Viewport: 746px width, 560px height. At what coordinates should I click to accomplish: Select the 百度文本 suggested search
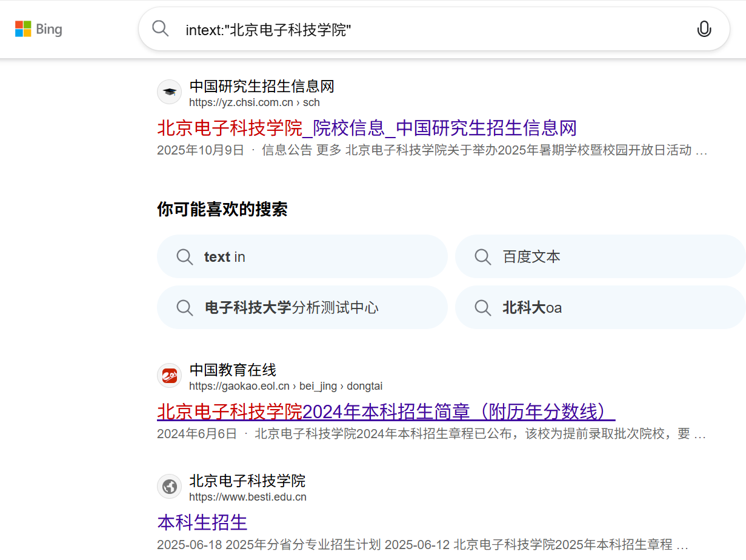click(x=600, y=256)
